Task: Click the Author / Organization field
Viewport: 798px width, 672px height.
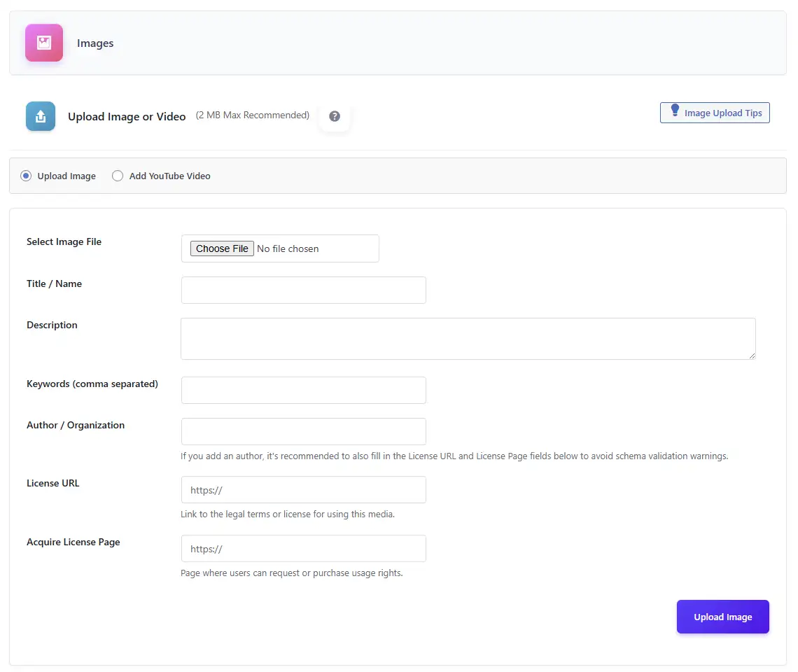Action: (x=303, y=431)
